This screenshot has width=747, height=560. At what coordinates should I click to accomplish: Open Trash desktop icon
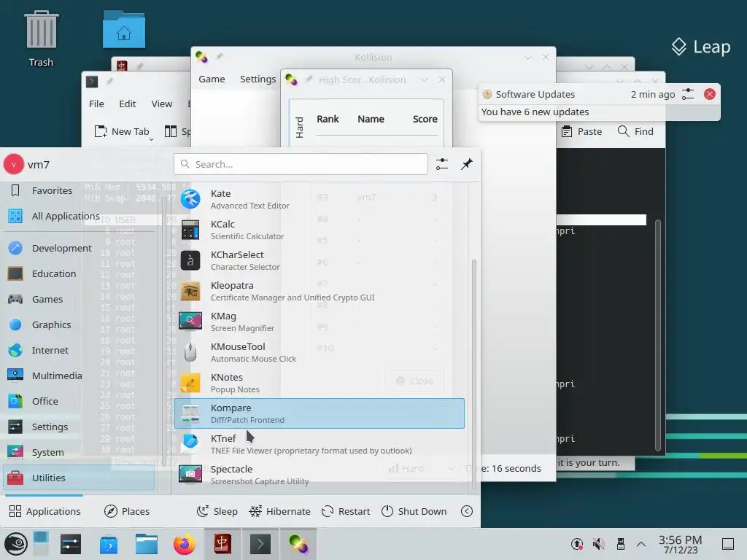[41, 39]
